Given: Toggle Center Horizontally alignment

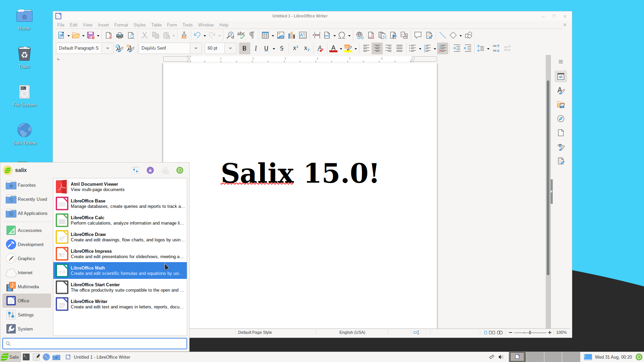Looking at the screenshot, I should pyautogui.click(x=377, y=49).
